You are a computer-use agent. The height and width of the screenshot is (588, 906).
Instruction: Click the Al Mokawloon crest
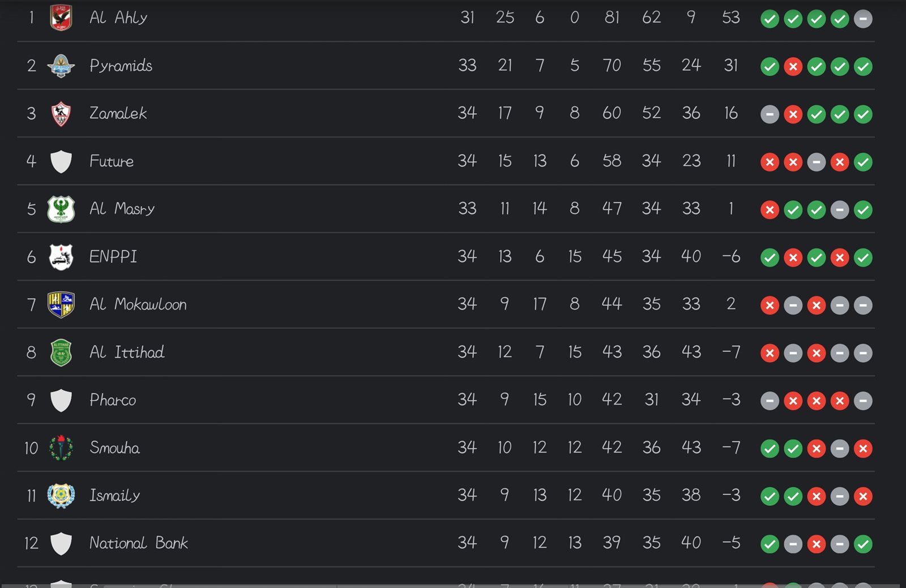[61, 304]
